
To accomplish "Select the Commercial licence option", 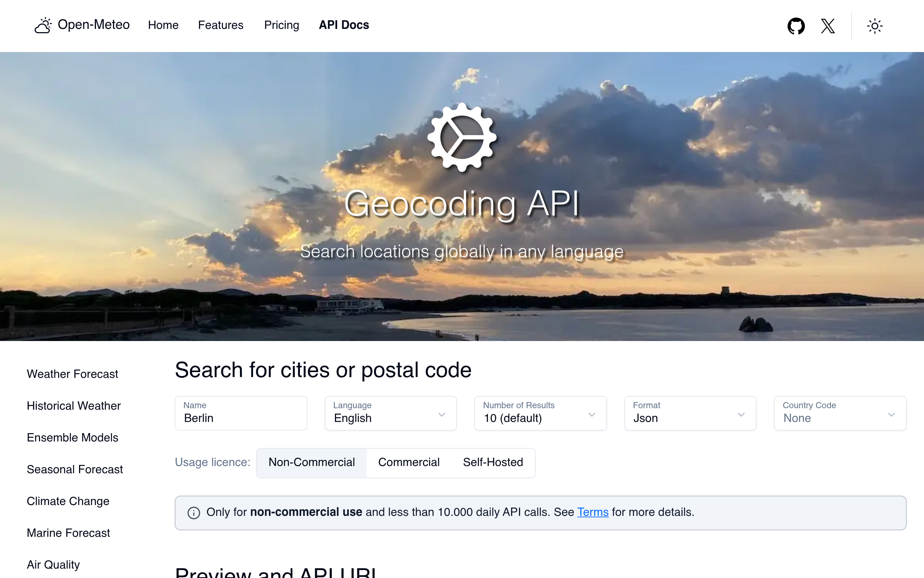I will (409, 462).
